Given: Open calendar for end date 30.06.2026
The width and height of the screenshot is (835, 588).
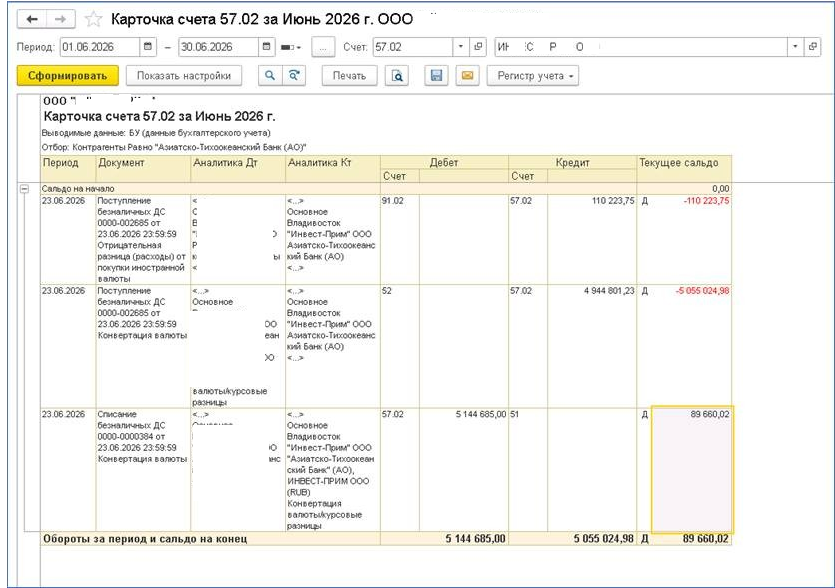Looking at the screenshot, I should pos(267,47).
